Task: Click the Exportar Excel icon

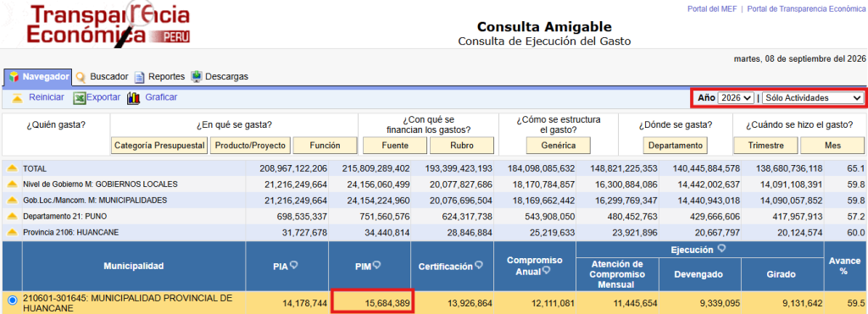Action: click(x=80, y=98)
